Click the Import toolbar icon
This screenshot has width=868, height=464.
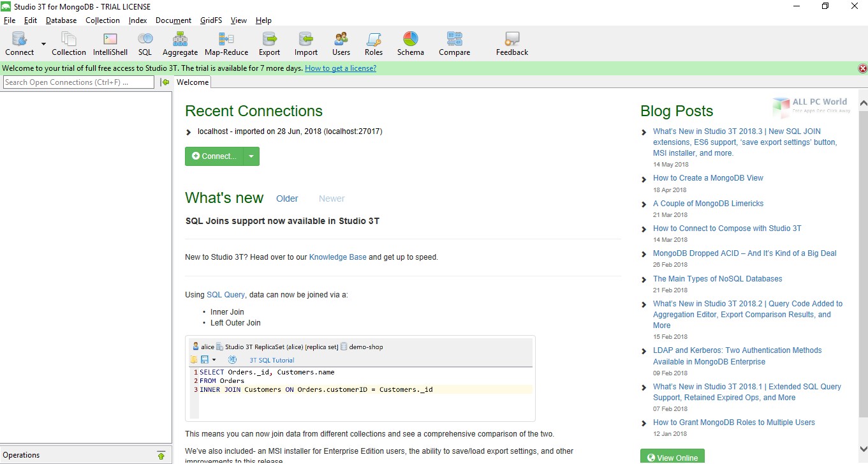305,44
